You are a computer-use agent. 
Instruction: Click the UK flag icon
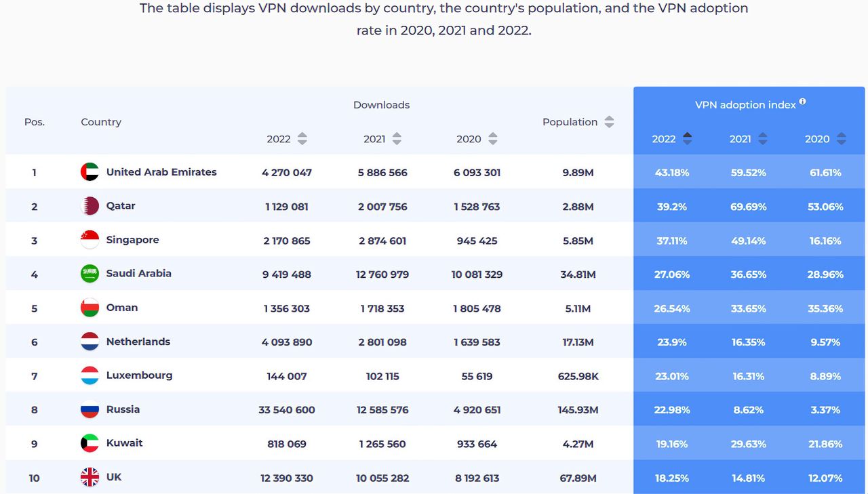pos(90,478)
